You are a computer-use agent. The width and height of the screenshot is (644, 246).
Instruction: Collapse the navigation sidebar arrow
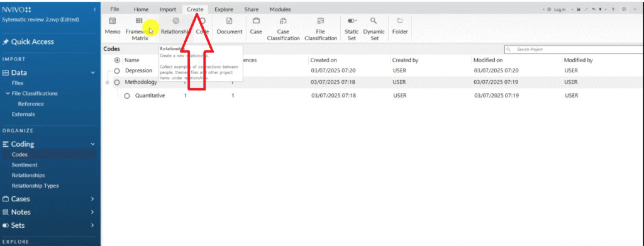pyautogui.click(x=94, y=9)
